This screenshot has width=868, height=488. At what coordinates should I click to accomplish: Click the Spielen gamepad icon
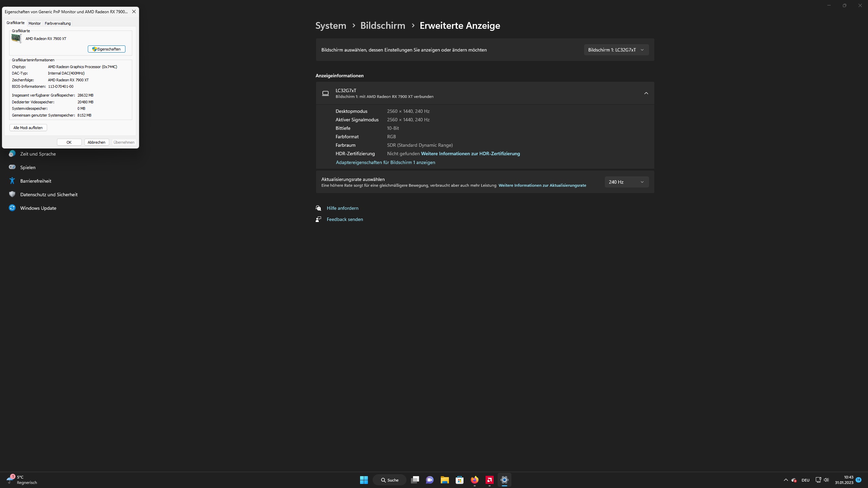pyautogui.click(x=12, y=167)
